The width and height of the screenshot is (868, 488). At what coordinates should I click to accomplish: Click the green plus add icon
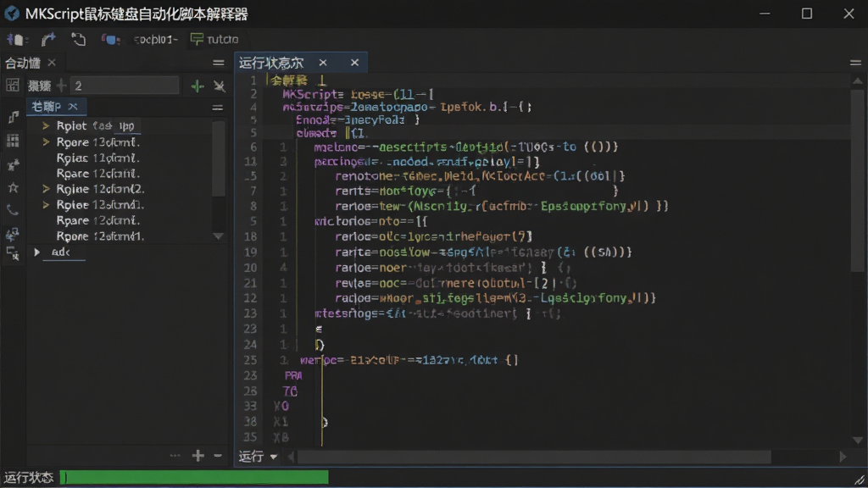tap(197, 86)
